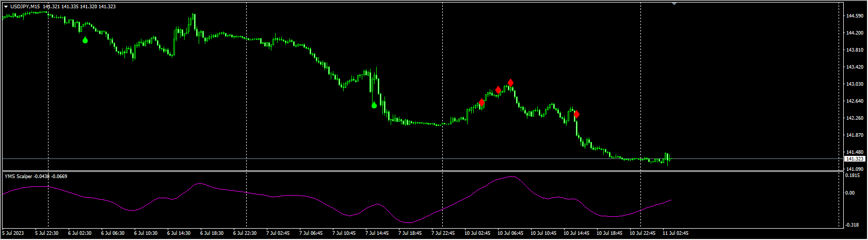Click the 142.260 price scale label
868x240 pixels.
pyautogui.click(x=855, y=118)
